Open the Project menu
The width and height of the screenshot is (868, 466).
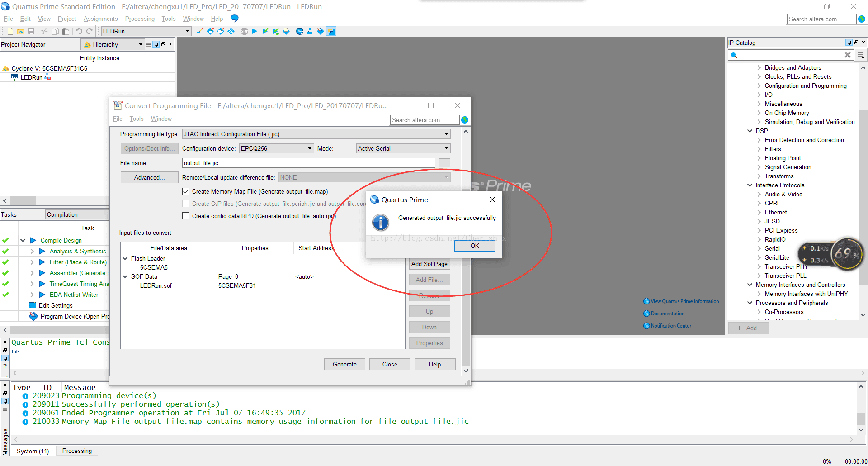tap(67, 19)
